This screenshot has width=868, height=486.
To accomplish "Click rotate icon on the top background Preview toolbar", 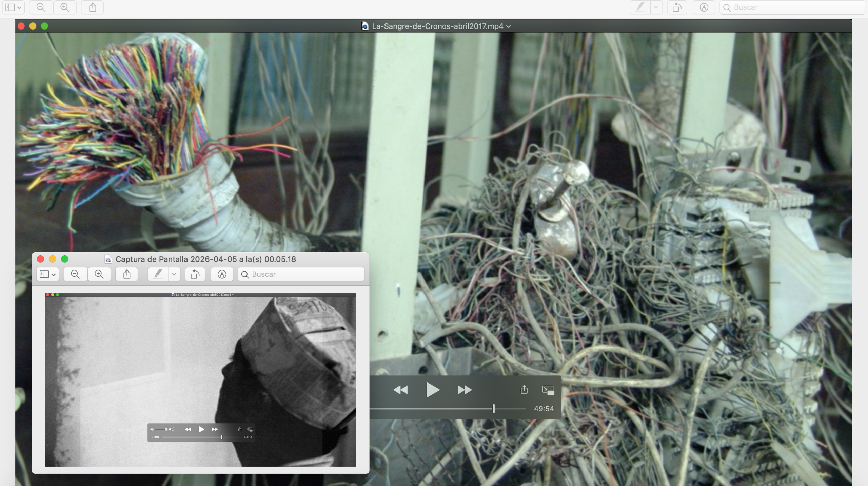I will point(677,7).
